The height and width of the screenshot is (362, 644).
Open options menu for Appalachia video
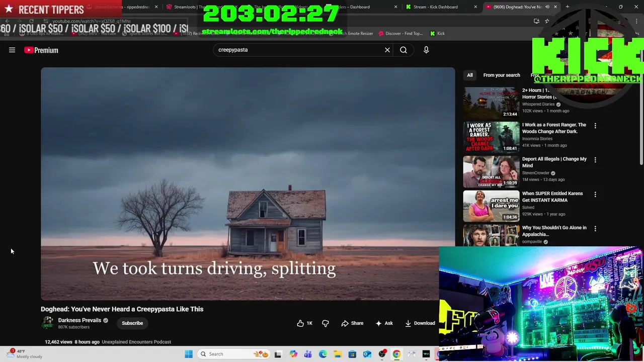595,228
